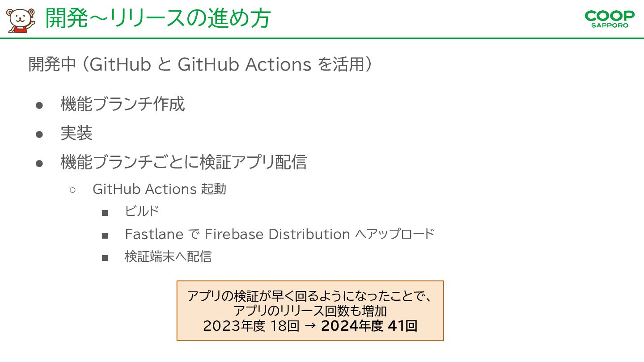Click the square bullet before 検証端末へ配信
The height and width of the screenshot is (362, 644).
105,258
